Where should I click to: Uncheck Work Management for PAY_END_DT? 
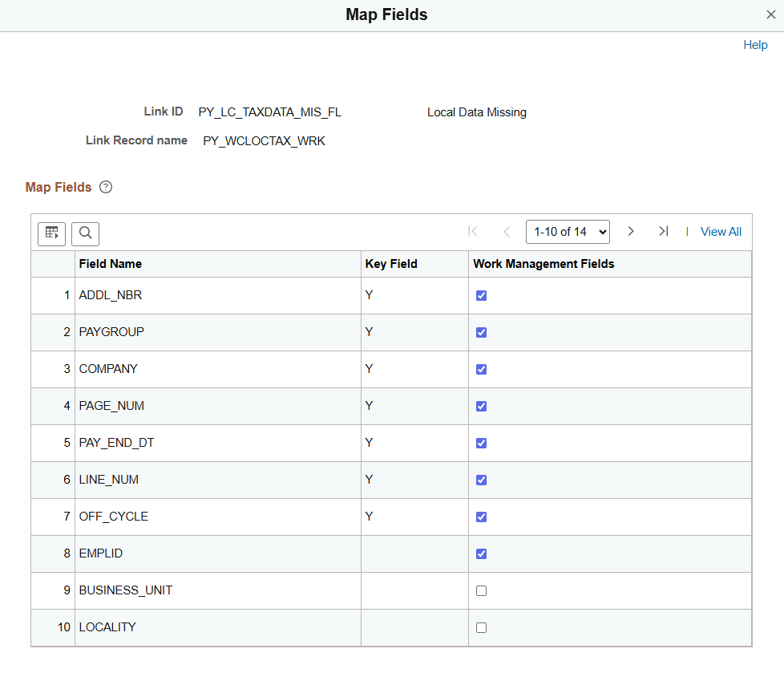coord(482,444)
